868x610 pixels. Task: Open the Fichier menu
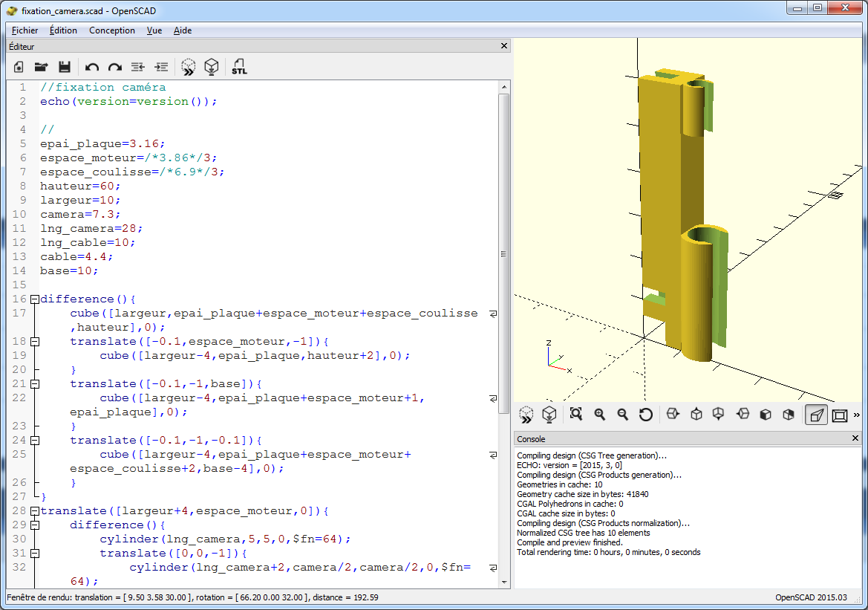pos(25,30)
